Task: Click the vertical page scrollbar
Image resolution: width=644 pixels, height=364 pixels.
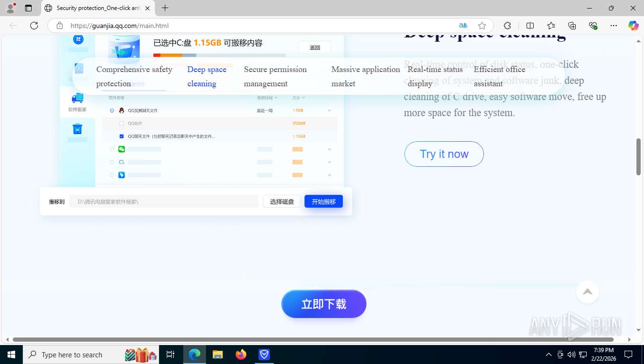Action: pyautogui.click(x=638, y=157)
